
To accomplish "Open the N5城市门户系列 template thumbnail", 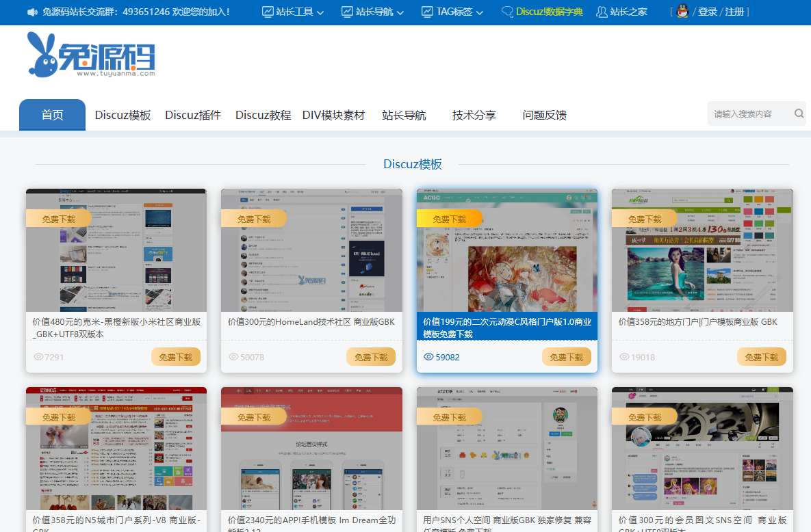I will (x=116, y=449).
